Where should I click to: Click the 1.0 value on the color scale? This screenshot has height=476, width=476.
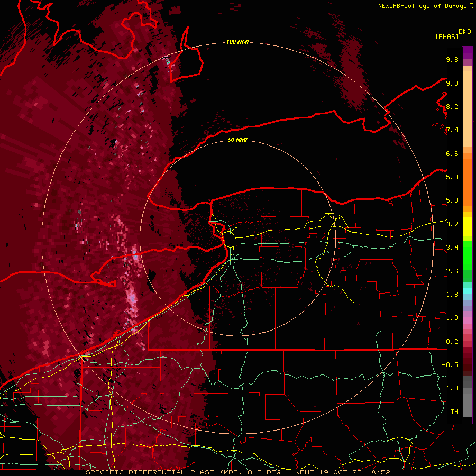coord(452,318)
